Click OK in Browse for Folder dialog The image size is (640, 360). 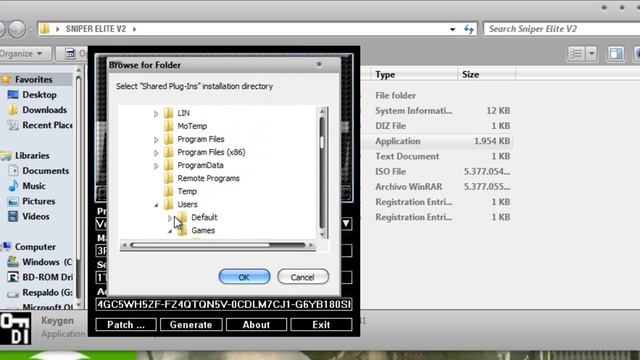click(x=244, y=277)
